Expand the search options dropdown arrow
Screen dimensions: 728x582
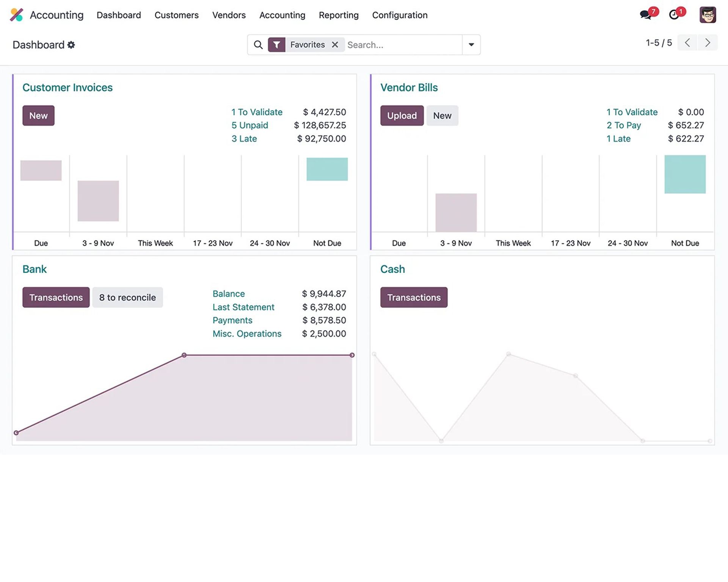(x=471, y=45)
